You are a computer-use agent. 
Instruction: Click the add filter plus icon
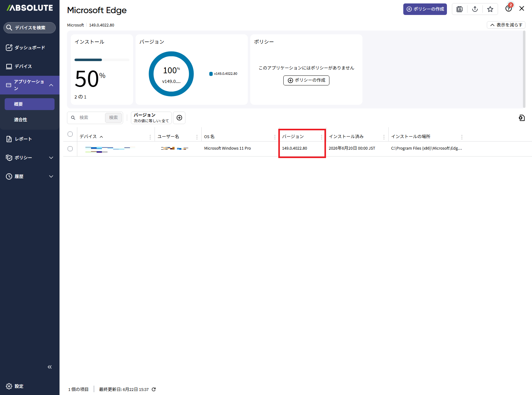pos(179,118)
